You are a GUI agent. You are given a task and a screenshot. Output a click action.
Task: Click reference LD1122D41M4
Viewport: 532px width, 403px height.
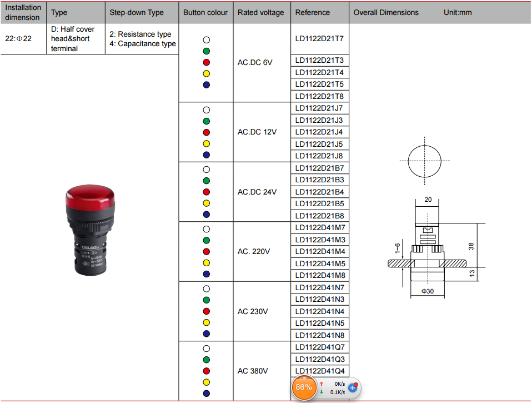[x=320, y=252]
